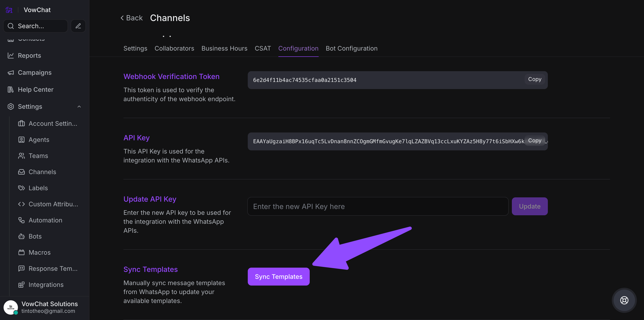Click the compose new conversation pencil icon

[x=78, y=26]
